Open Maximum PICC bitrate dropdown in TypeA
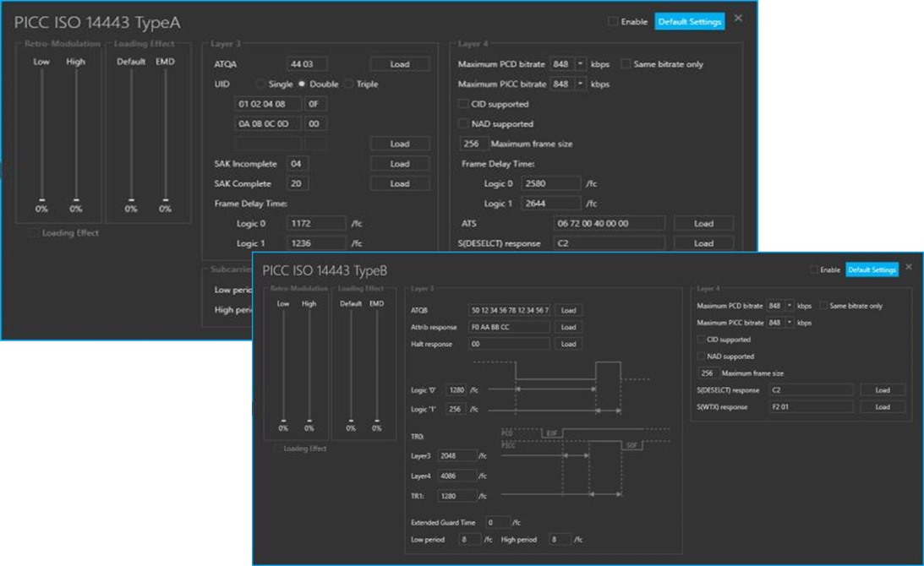The width and height of the screenshot is (924, 566). 581,84
